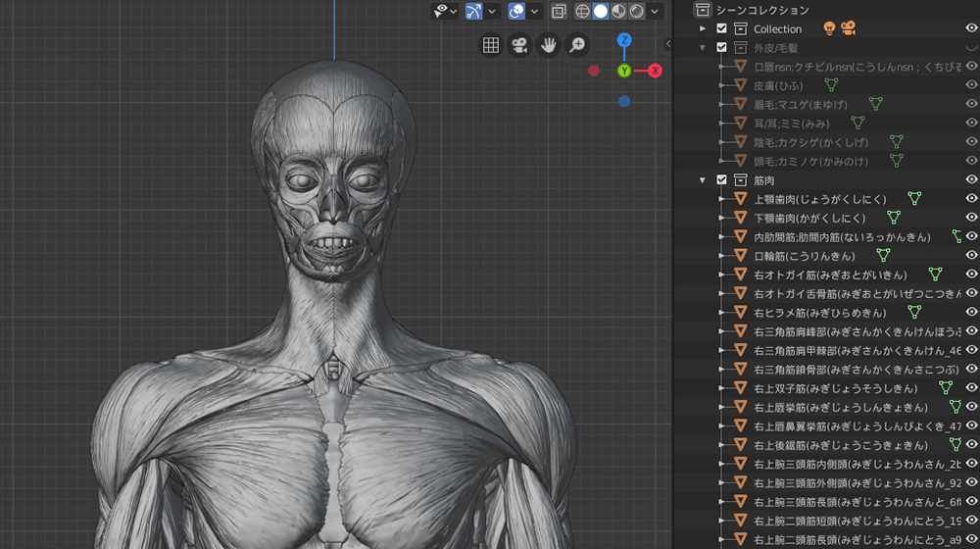
Task: Hide 口輪筋(こうりんきん) using its eye icon
Action: pos(971,255)
